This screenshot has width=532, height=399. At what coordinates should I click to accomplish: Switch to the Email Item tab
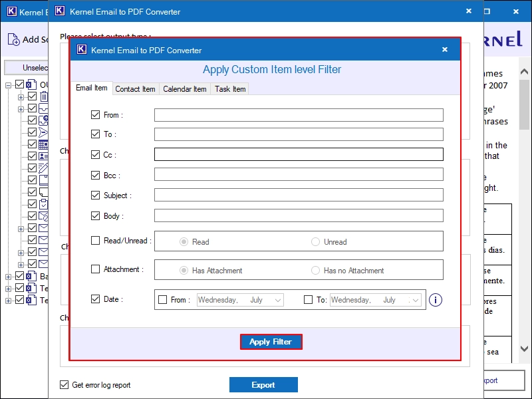(x=92, y=88)
